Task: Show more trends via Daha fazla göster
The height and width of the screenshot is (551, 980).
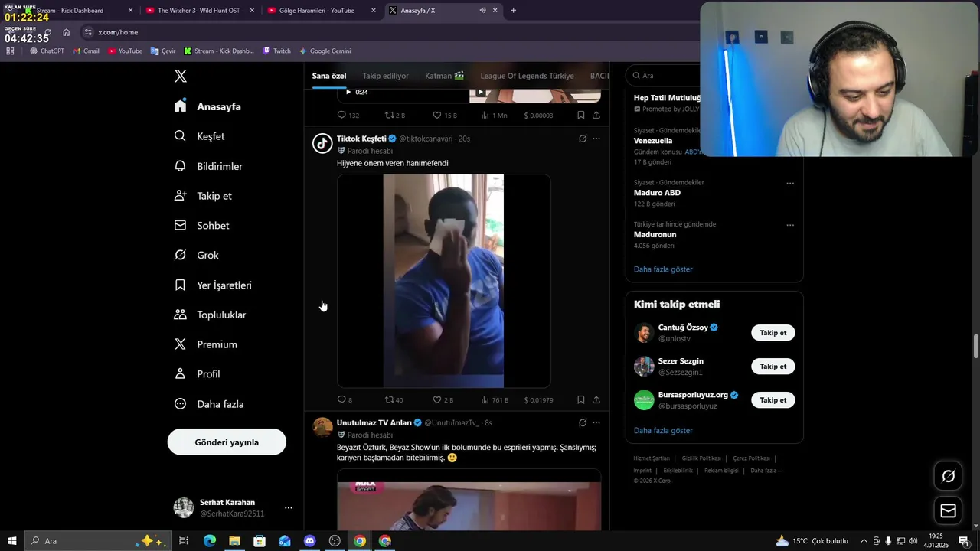Action: (x=663, y=269)
